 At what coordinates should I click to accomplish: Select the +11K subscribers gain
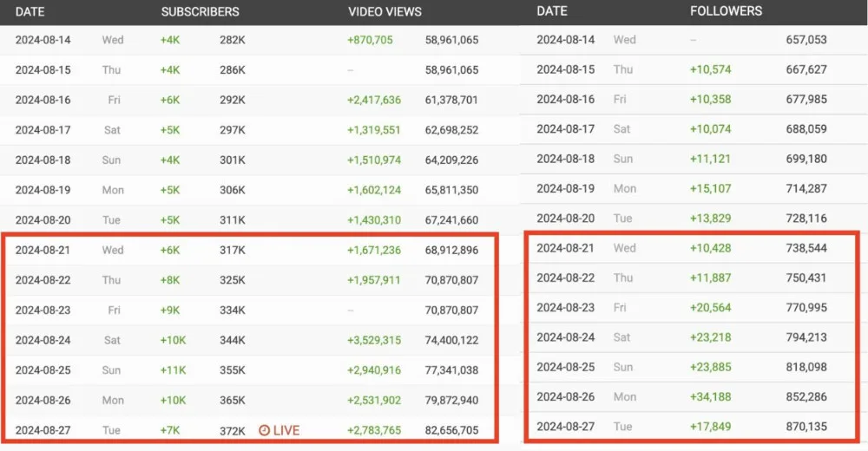173,370
